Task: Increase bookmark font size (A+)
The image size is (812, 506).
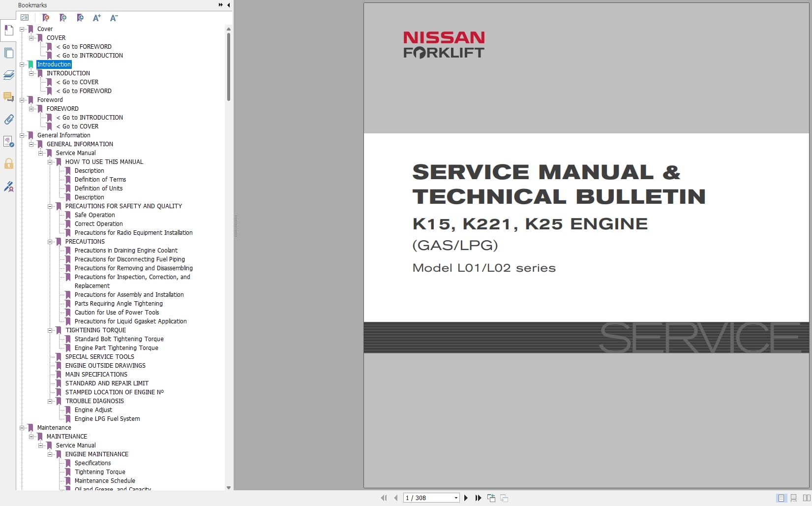Action: 97,18
